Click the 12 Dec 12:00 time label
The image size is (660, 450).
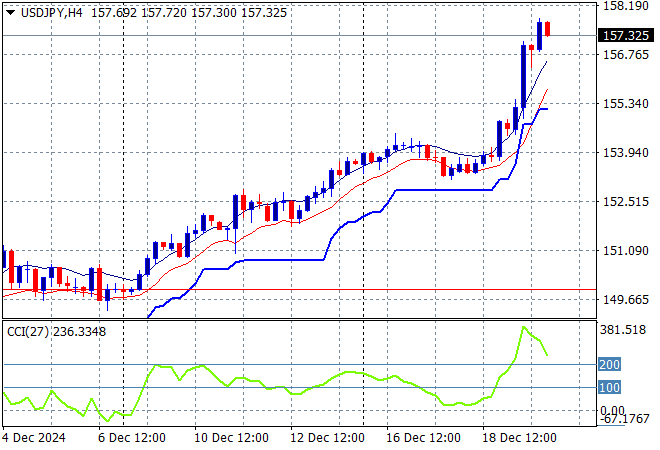327,438
